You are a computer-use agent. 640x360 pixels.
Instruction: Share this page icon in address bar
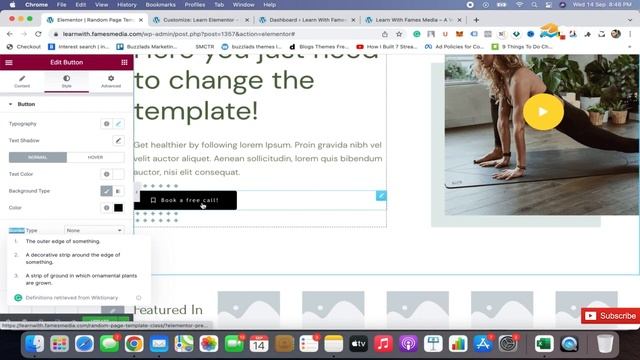[x=384, y=34]
